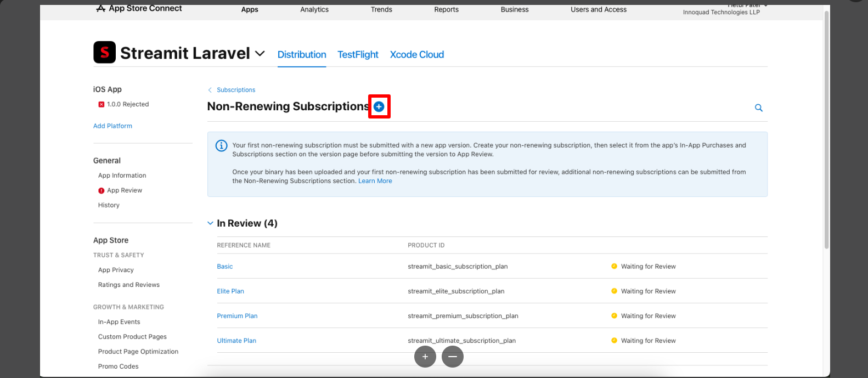Open the 1.0.0 Rejected version
This screenshot has width=868, height=378.
point(128,104)
